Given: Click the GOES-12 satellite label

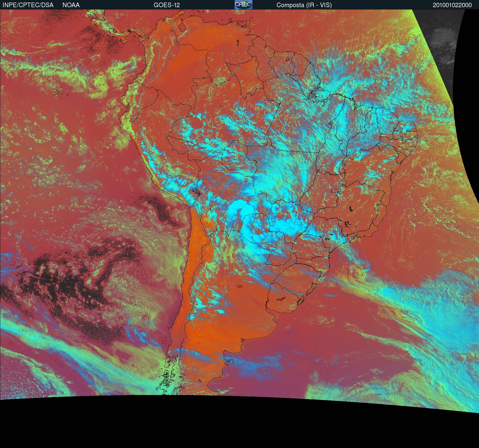Looking at the screenshot, I should pyautogui.click(x=167, y=5).
